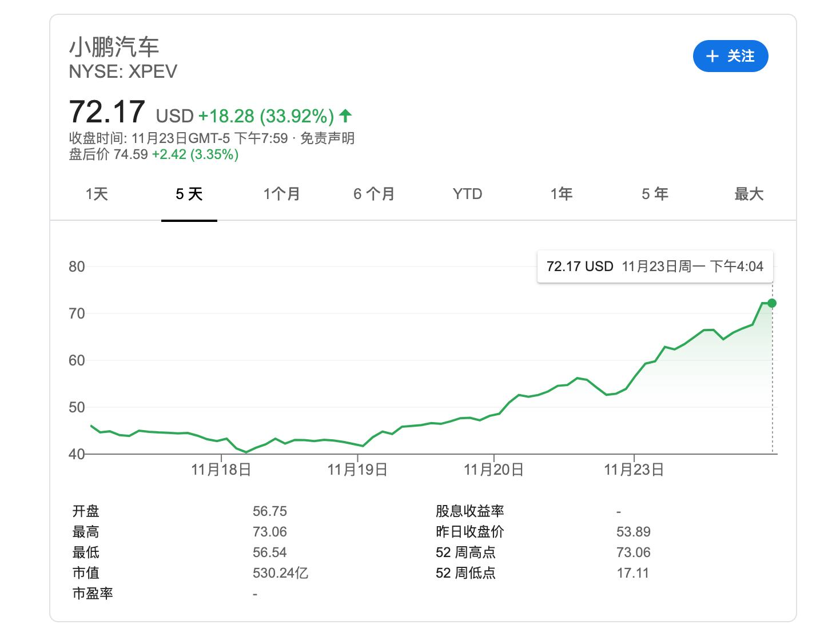Click the 股息收益率 label
This screenshot has width=828, height=644.
[470, 511]
